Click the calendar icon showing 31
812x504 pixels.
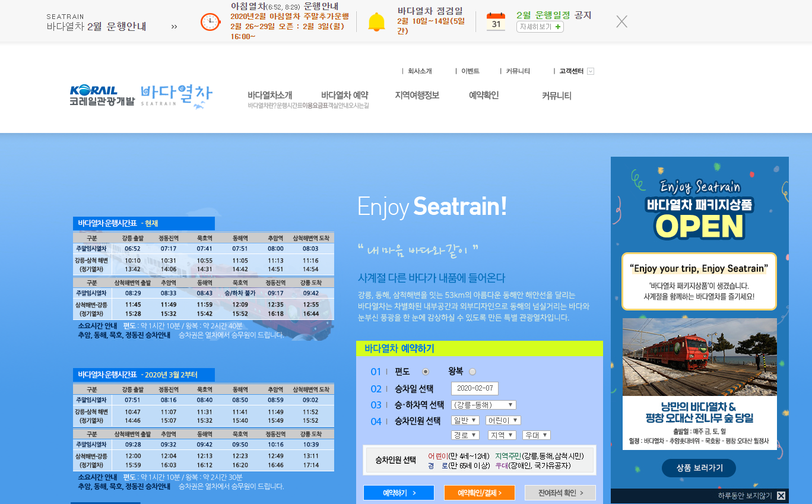[496, 22]
